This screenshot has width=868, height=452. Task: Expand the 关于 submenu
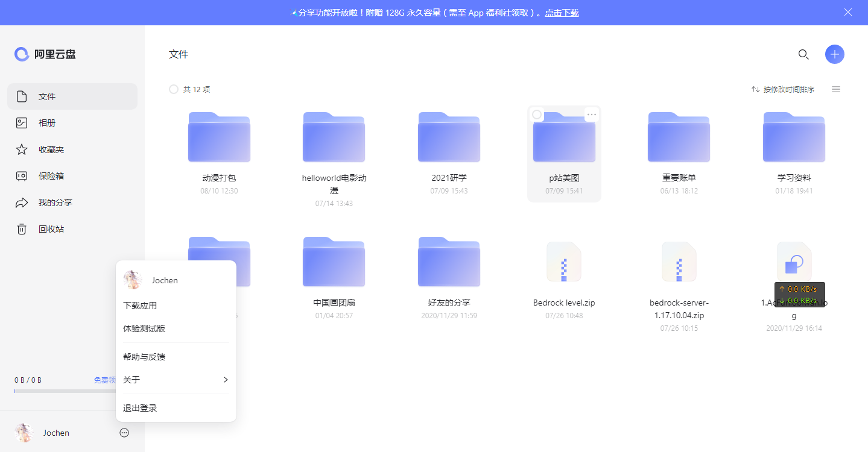click(x=176, y=380)
